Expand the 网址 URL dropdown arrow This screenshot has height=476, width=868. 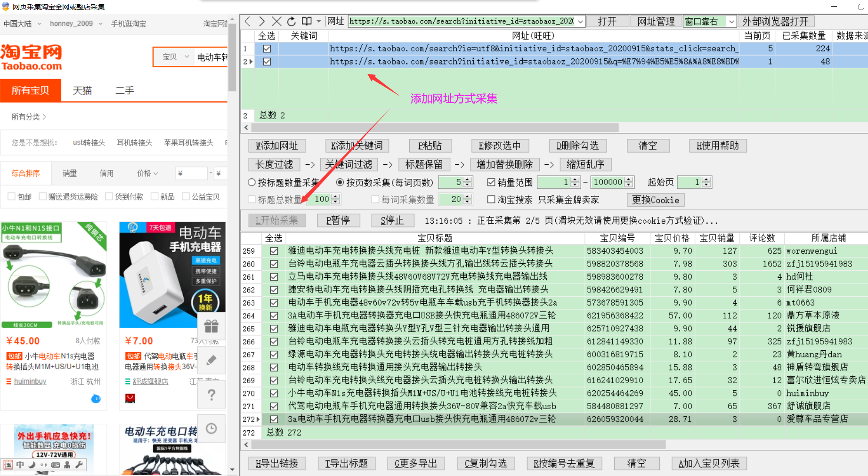[580, 22]
